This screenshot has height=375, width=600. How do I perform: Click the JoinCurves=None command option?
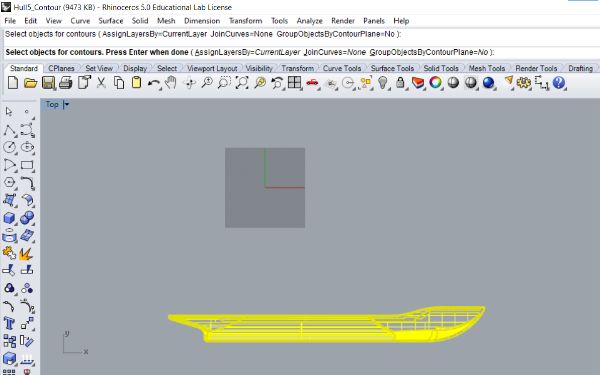tap(335, 52)
